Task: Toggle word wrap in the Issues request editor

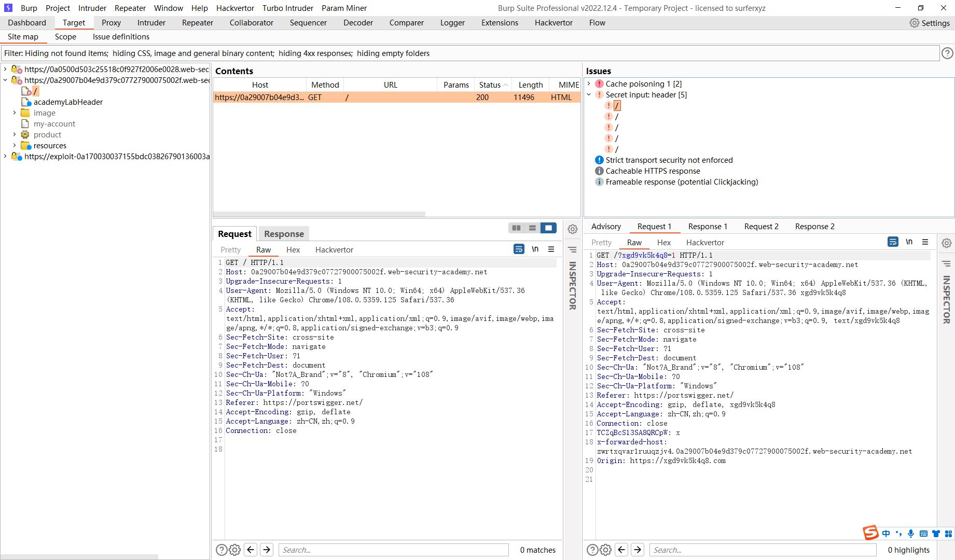Action: [x=893, y=242]
